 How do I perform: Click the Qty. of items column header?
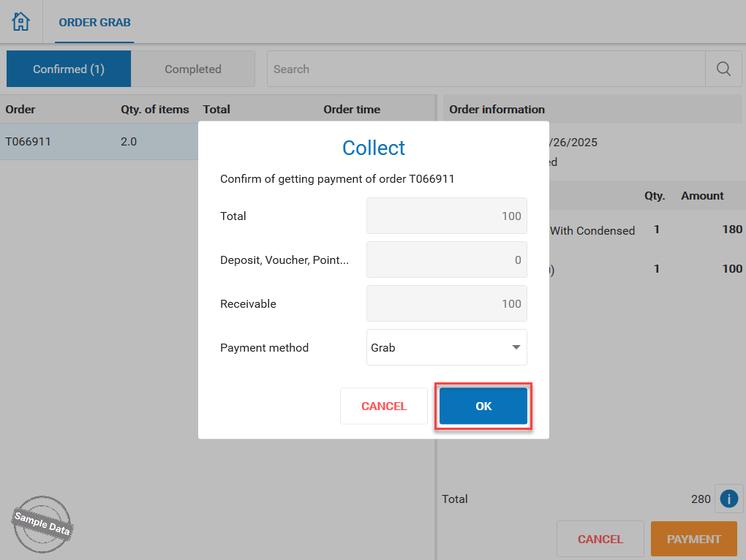tap(154, 110)
